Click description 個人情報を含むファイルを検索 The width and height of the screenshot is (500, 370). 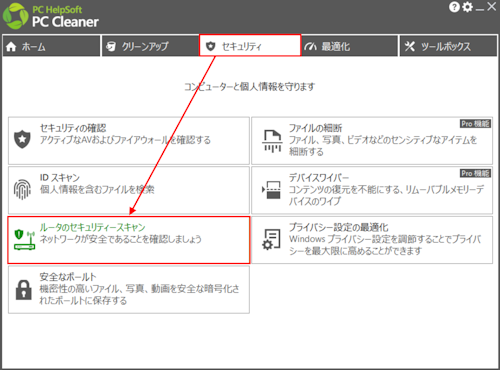click(97, 190)
